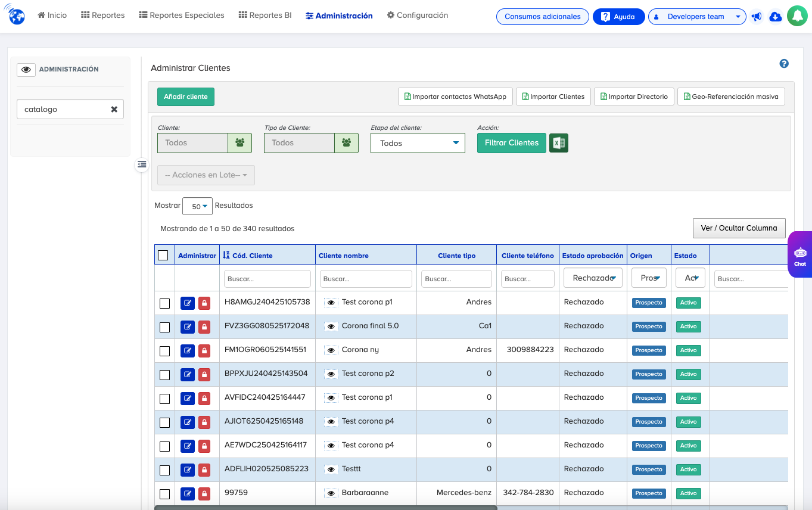Edit client H8AMGJ240425105738 with pencil icon
This screenshot has height=510, width=812.
click(x=187, y=303)
